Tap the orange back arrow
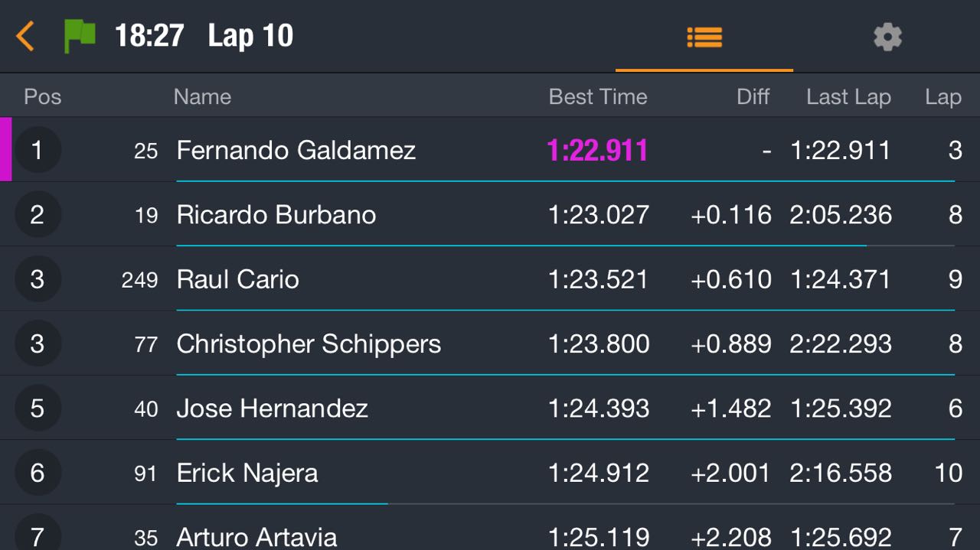The width and height of the screenshot is (980, 550). coord(25,36)
